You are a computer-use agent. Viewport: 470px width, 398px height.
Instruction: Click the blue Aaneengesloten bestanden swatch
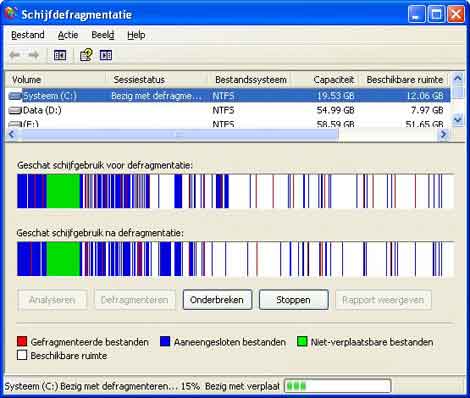click(165, 341)
